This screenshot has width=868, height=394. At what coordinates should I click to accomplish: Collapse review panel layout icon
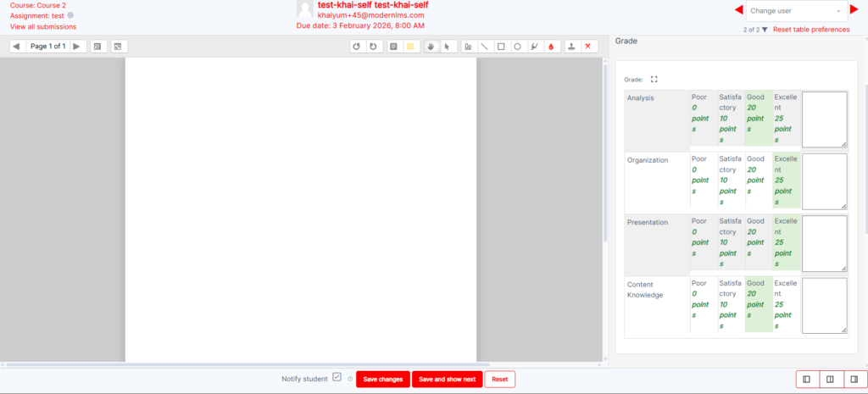coord(807,379)
